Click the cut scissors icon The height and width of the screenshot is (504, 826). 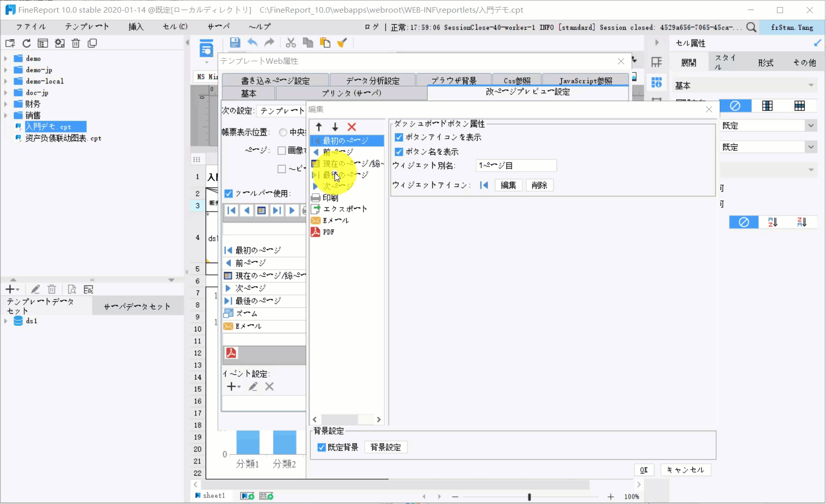pyautogui.click(x=291, y=43)
